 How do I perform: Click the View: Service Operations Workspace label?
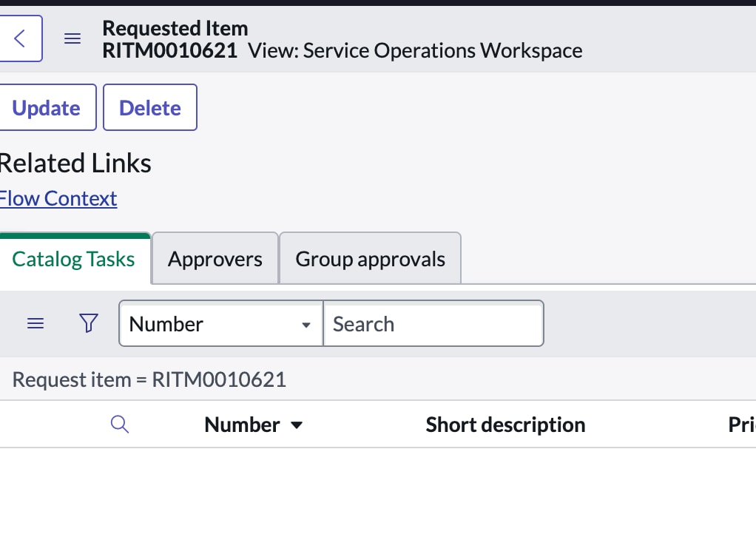pos(415,50)
